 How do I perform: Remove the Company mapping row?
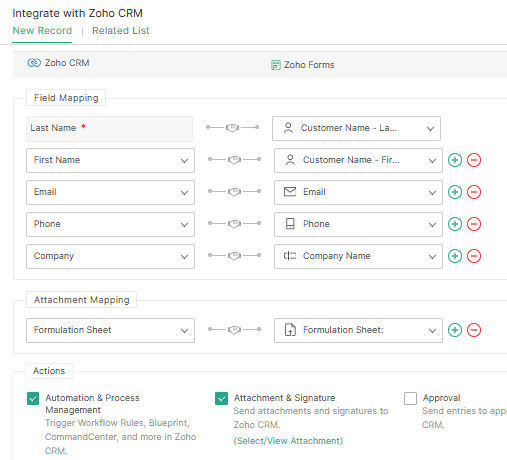(x=474, y=256)
